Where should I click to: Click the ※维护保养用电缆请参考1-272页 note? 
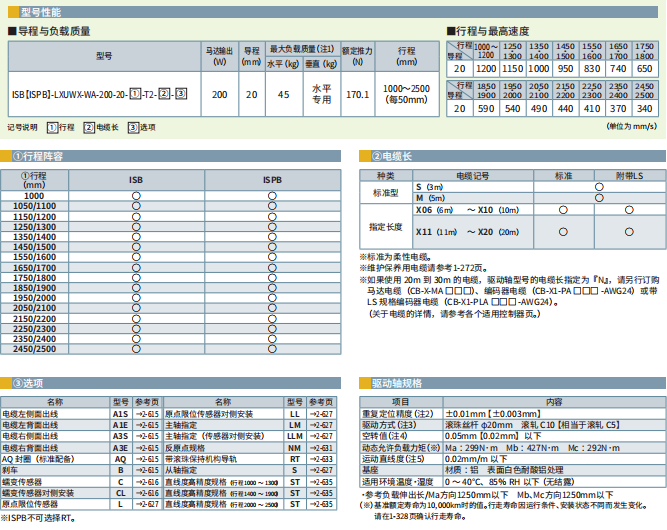[424, 268]
